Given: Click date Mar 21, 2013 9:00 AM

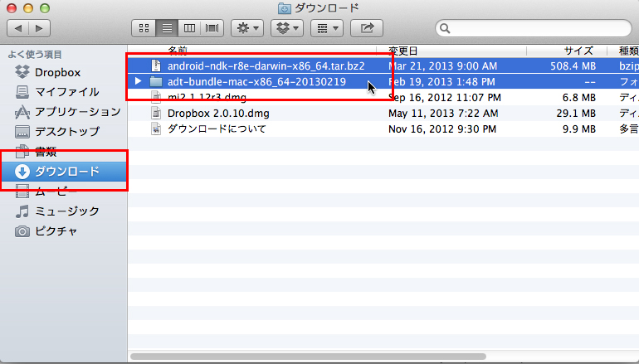Looking at the screenshot, I should point(442,66).
